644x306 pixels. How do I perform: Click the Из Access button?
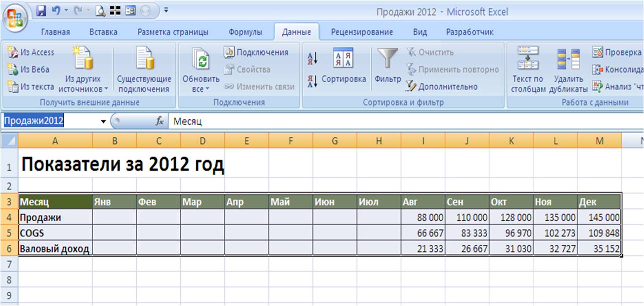32,52
